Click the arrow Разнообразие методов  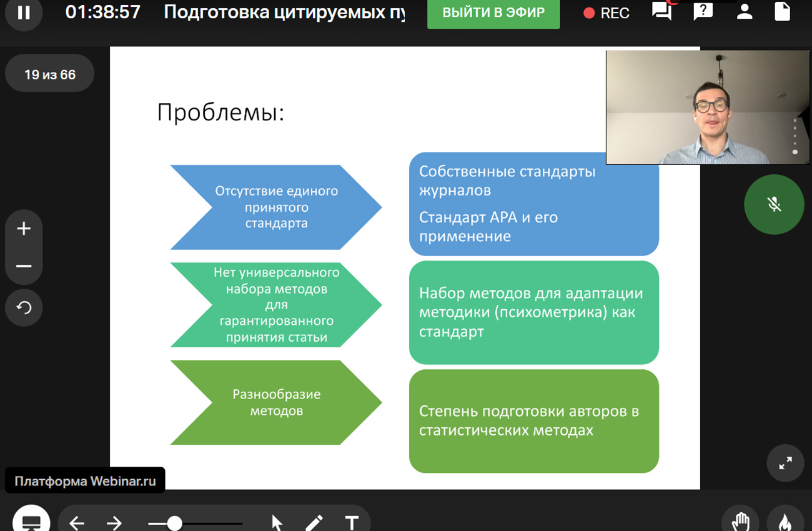[x=276, y=402]
